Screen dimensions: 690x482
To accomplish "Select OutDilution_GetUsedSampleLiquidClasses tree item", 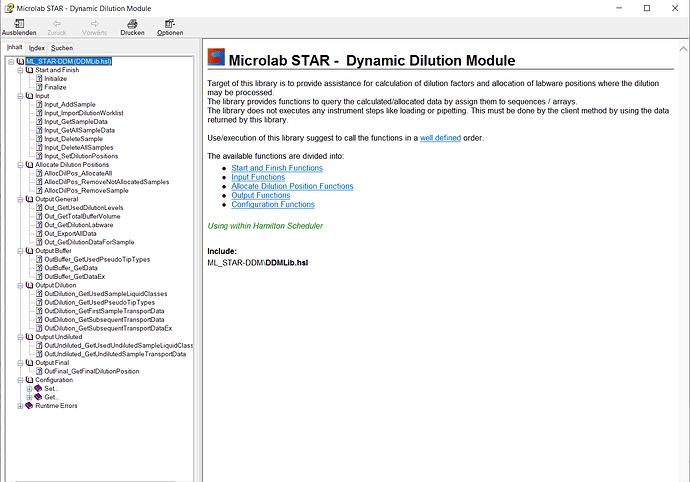I will 106,294.
